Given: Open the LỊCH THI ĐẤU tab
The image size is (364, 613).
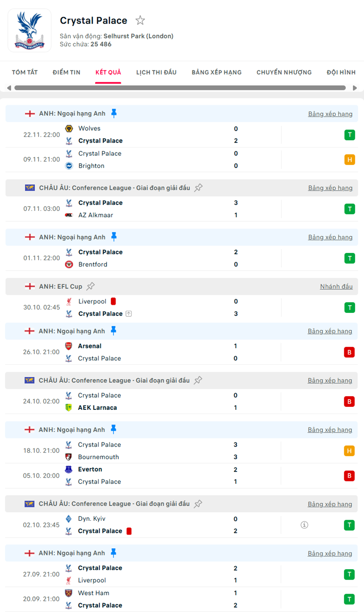Looking at the screenshot, I should 156,72.
